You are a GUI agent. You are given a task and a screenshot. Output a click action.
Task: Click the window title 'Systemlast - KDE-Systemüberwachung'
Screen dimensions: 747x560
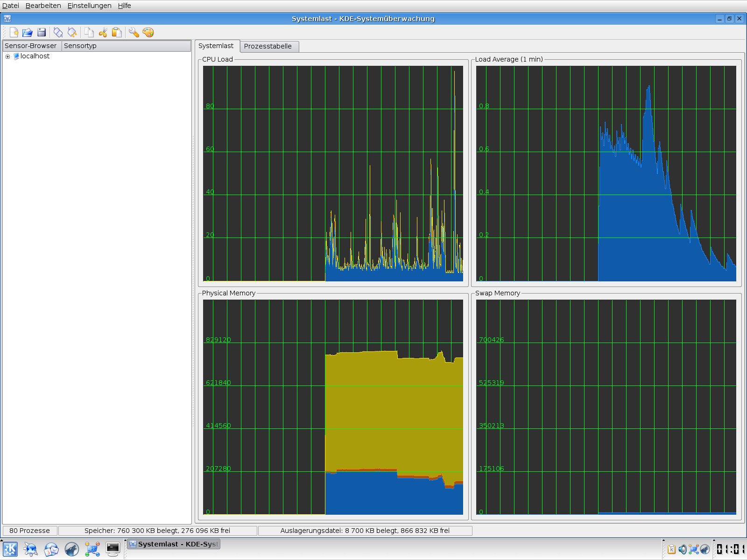tap(363, 19)
